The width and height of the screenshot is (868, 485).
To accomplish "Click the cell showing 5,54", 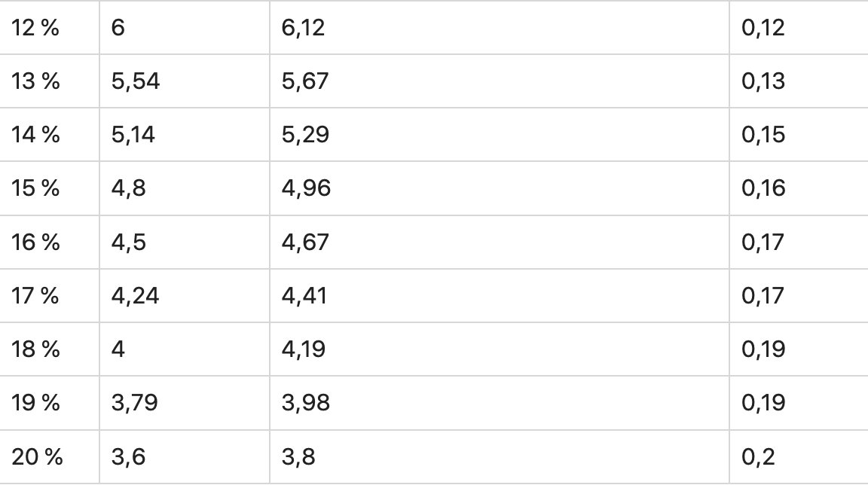I will [x=136, y=81].
